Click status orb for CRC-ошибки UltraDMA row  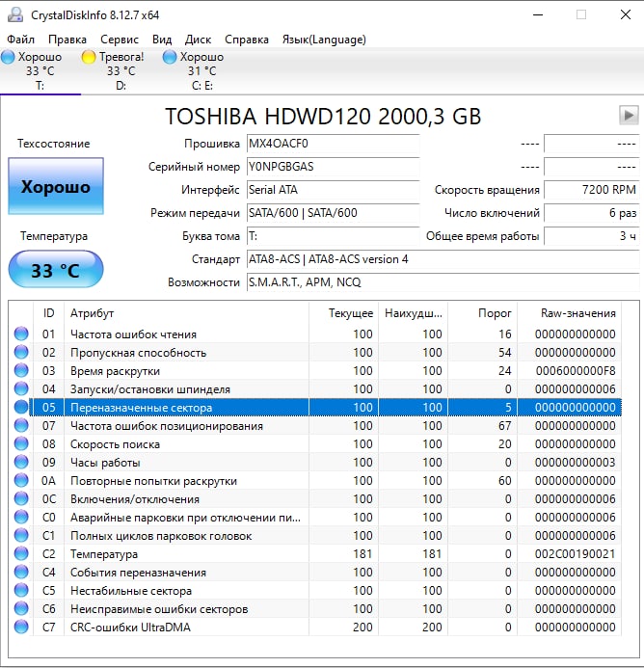(21, 627)
